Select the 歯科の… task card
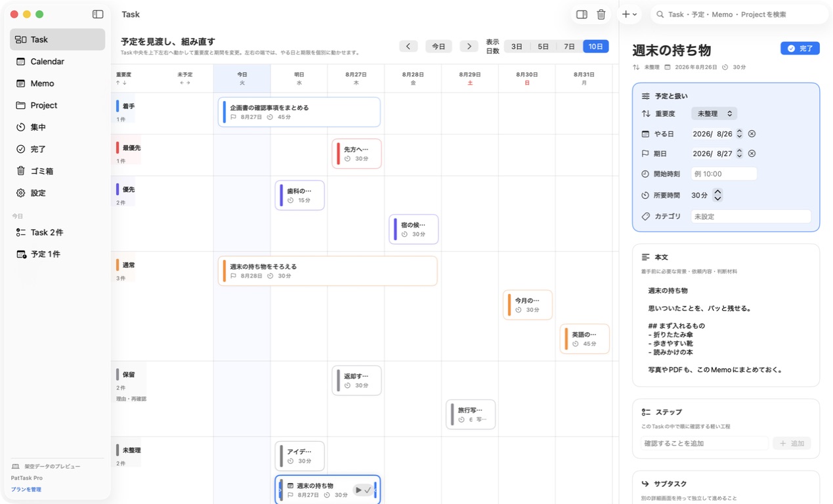Viewport: 833px width, 504px height. pos(299,196)
